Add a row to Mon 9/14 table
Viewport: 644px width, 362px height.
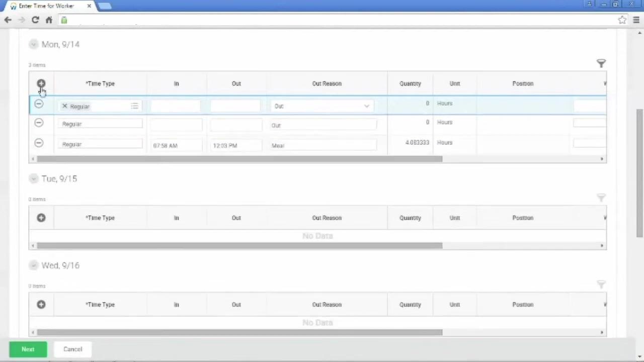[x=41, y=83]
